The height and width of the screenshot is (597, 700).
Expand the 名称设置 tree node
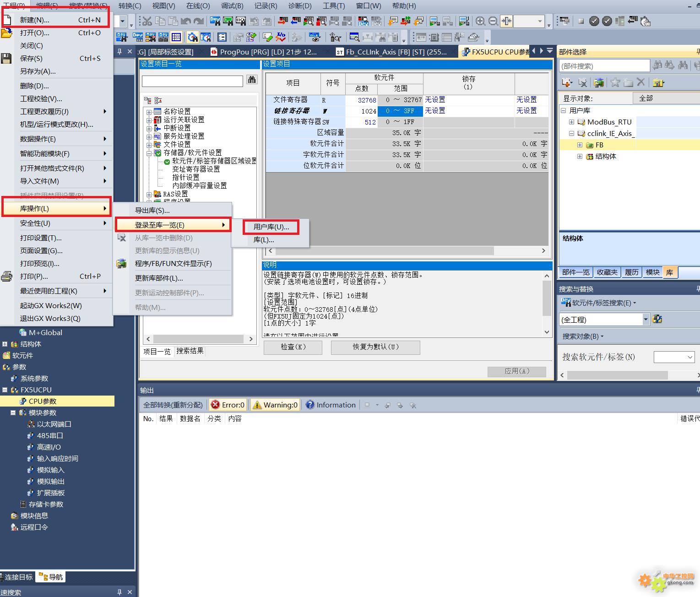(149, 112)
